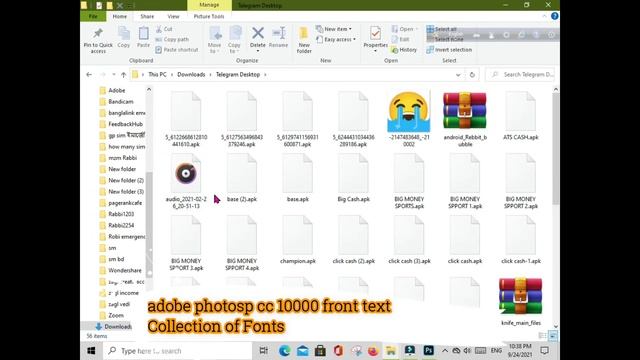Open notification center icon
Screen dimensions: 640x360
click(x=544, y=351)
